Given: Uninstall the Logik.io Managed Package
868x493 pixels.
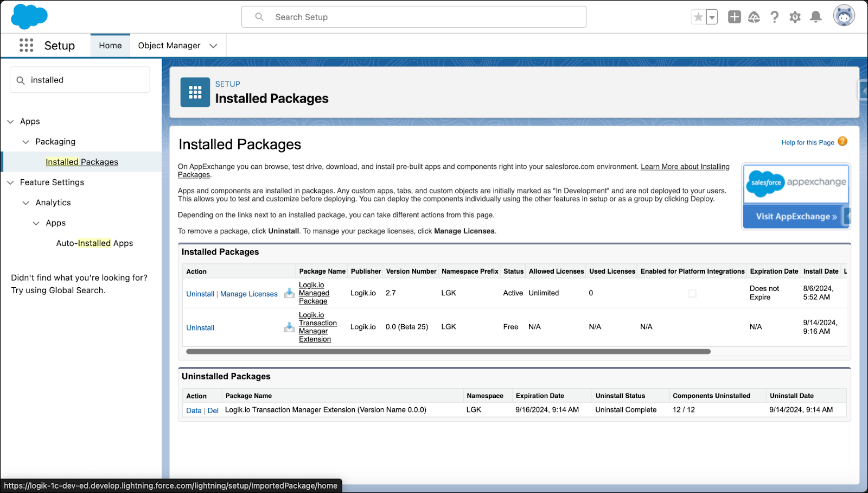Looking at the screenshot, I should 200,294.
